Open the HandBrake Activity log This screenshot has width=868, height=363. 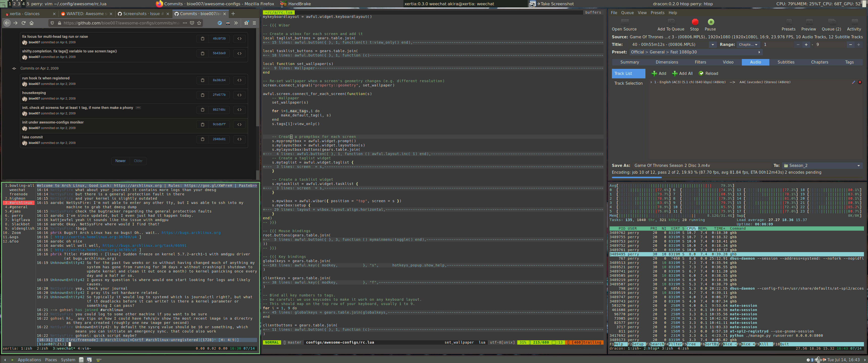coord(854,25)
